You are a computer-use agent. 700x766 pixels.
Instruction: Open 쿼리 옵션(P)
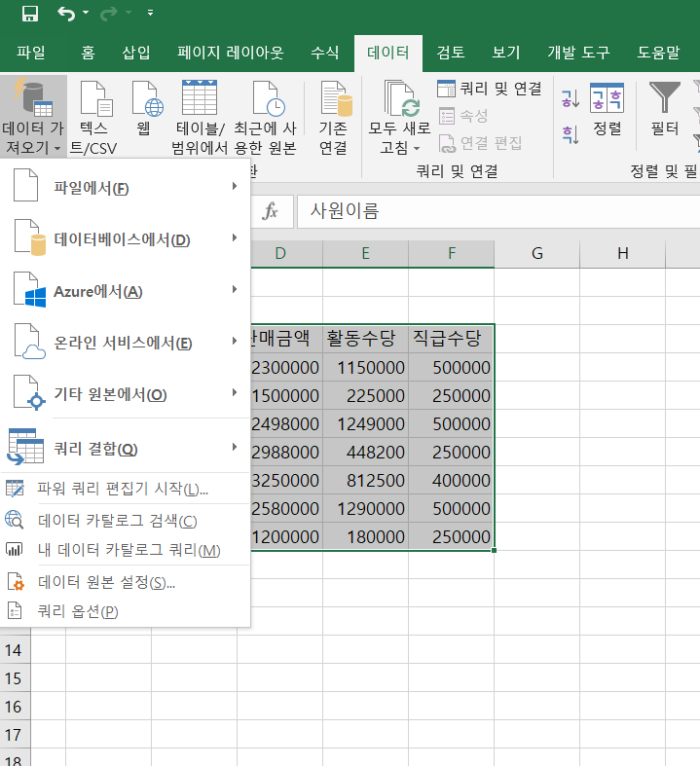pos(125,611)
